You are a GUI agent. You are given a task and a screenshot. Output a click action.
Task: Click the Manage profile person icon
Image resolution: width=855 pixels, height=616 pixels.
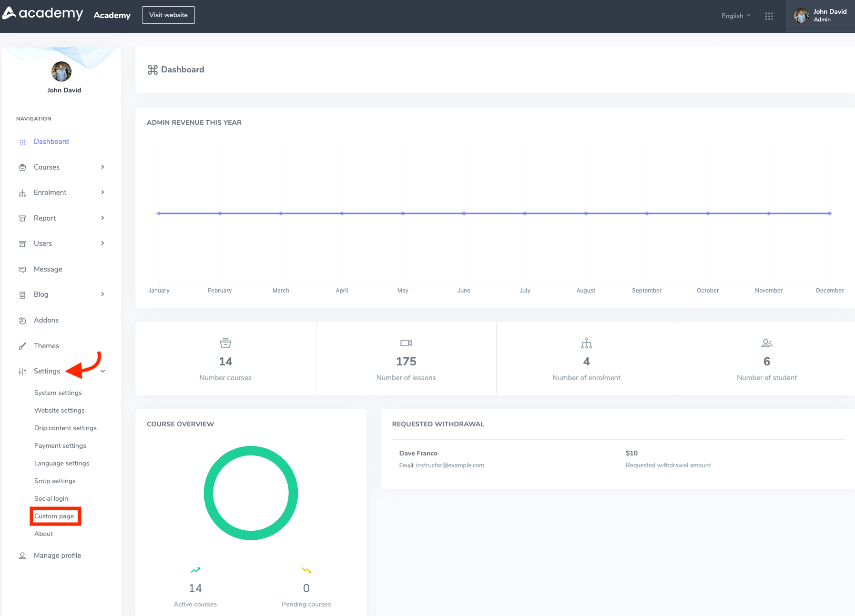click(22, 555)
